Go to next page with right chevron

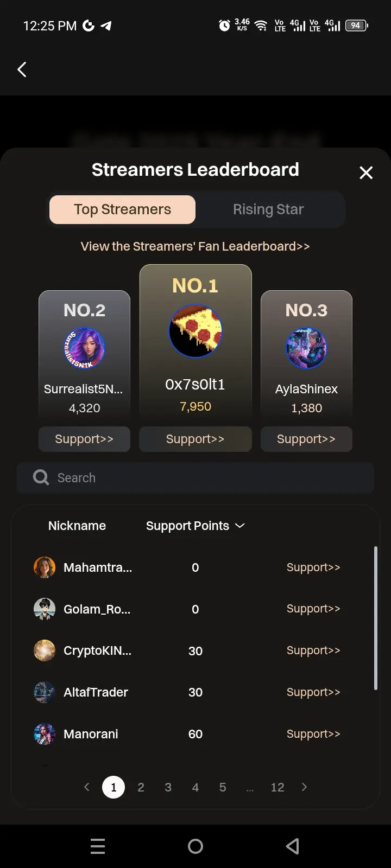coord(304,787)
